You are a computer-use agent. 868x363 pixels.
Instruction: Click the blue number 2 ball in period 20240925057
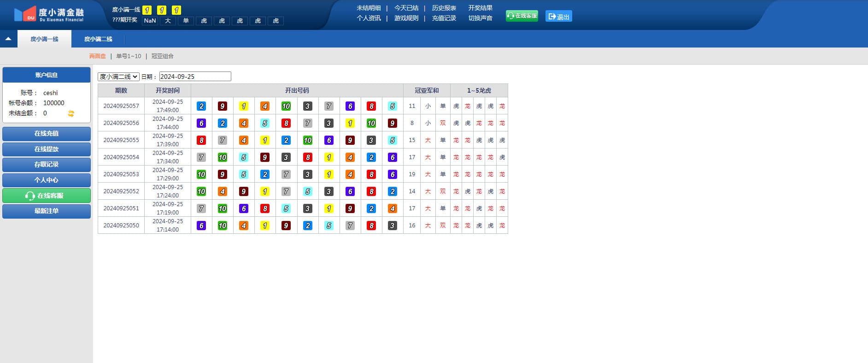point(201,106)
